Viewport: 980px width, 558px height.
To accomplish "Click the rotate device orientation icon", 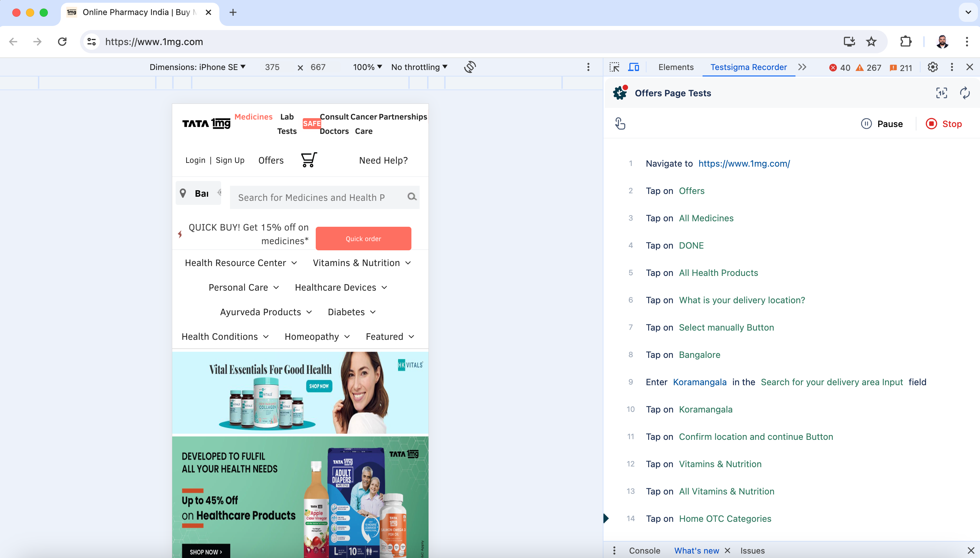I will [x=470, y=67].
